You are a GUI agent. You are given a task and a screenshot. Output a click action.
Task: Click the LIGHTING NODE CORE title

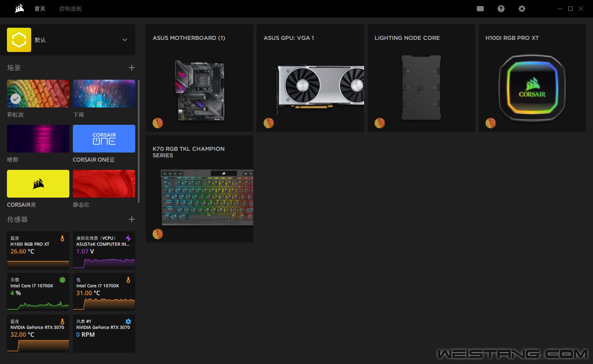click(x=407, y=38)
